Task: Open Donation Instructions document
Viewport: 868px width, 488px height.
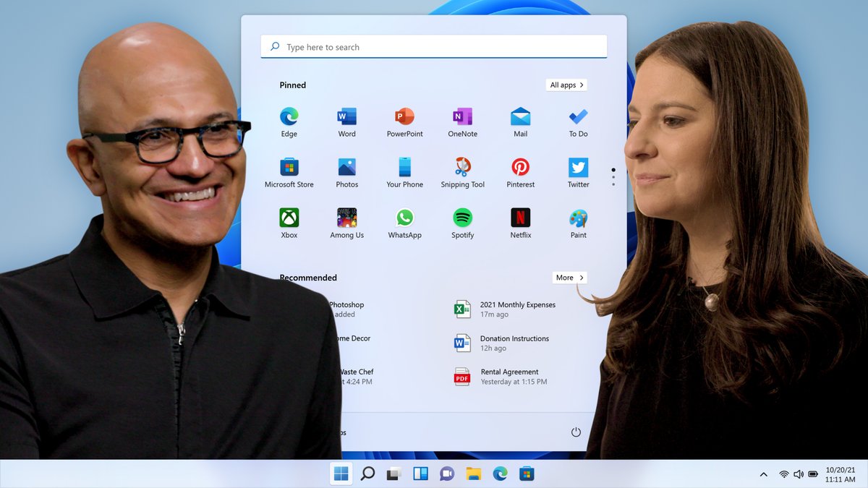Action: point(501,343)
